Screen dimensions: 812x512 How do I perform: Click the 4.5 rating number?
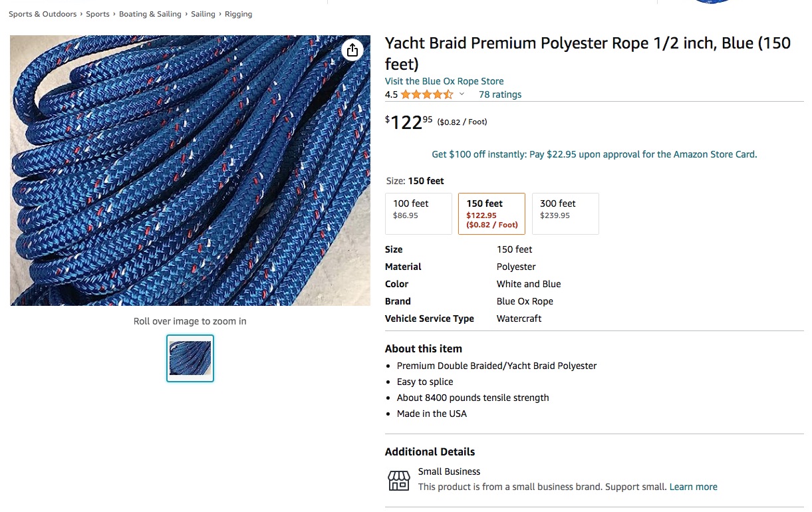(x=391, y=94)
